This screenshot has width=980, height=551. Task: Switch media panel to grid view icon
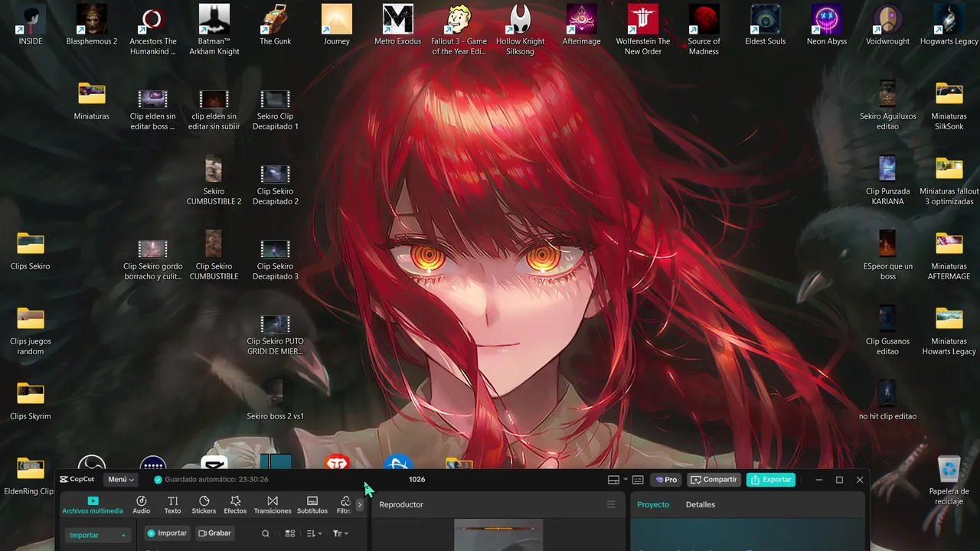(290, 533)
